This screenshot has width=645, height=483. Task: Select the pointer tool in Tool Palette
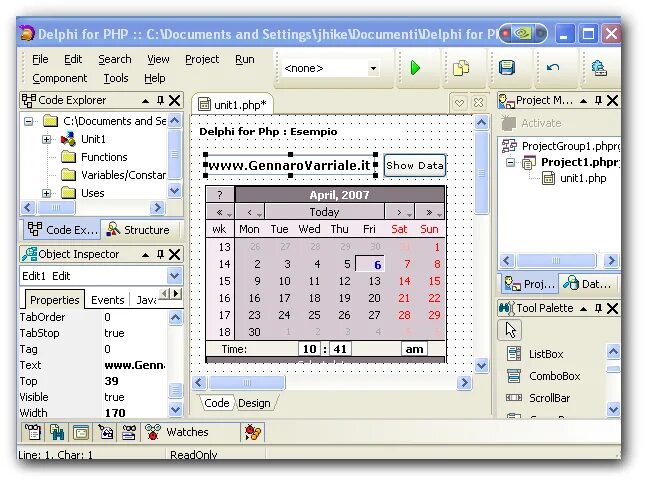[x=510, y=330]
